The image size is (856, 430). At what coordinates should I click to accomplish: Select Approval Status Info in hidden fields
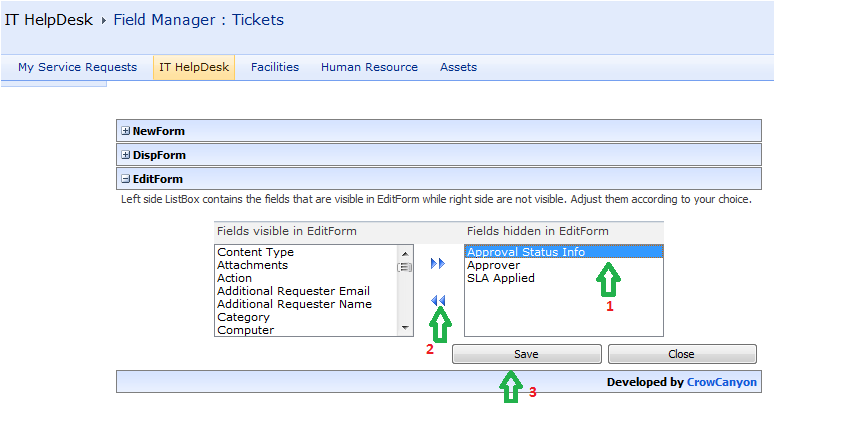[526, 252]
